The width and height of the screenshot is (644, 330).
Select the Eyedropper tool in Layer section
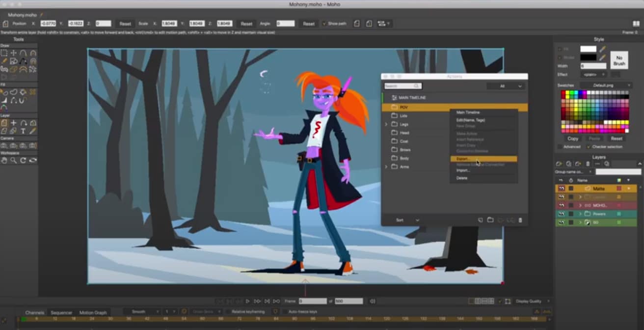point(33,131)
